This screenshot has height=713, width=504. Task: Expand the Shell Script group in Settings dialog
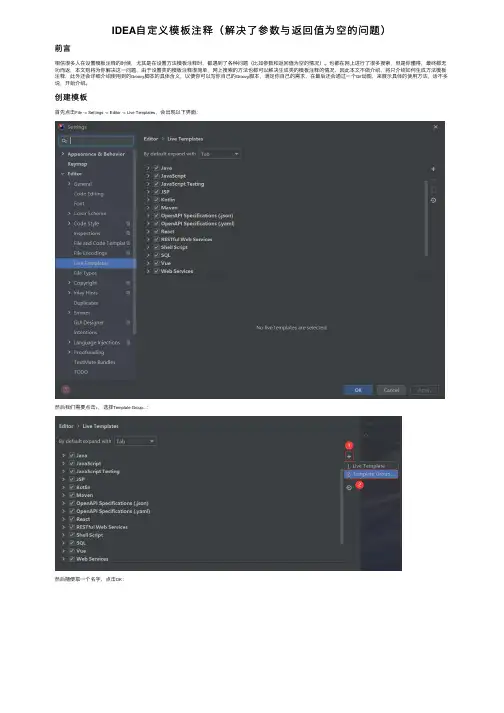[x=148, y=247]
